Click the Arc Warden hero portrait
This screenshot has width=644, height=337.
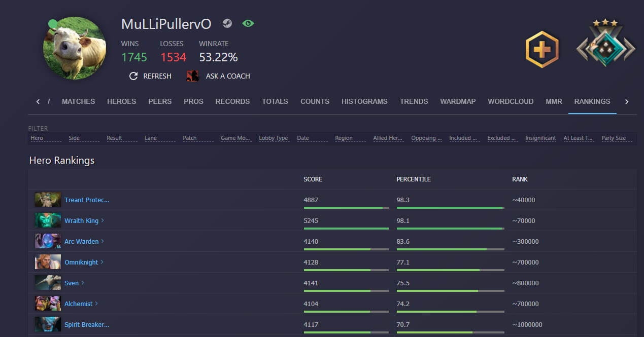click(x=48, y=241)
